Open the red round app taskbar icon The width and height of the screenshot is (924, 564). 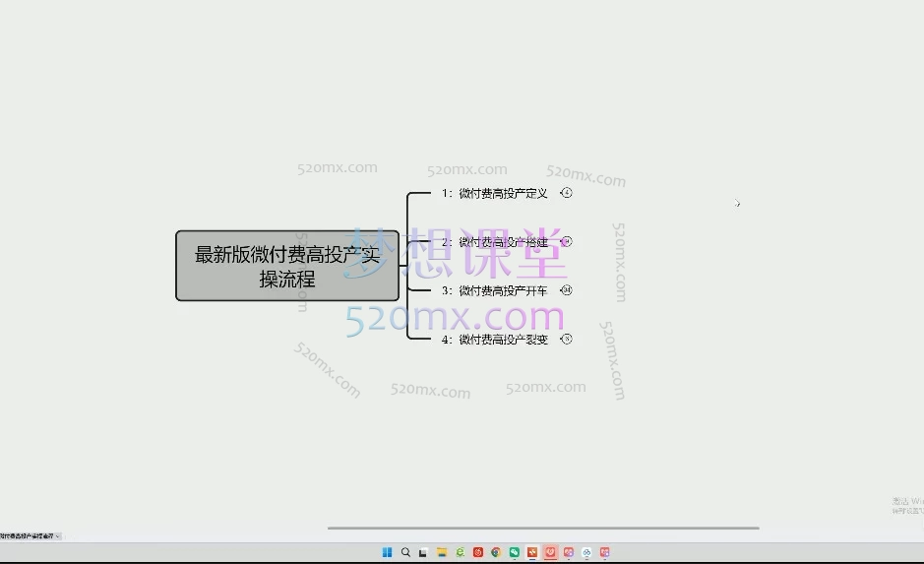(478, 552)
